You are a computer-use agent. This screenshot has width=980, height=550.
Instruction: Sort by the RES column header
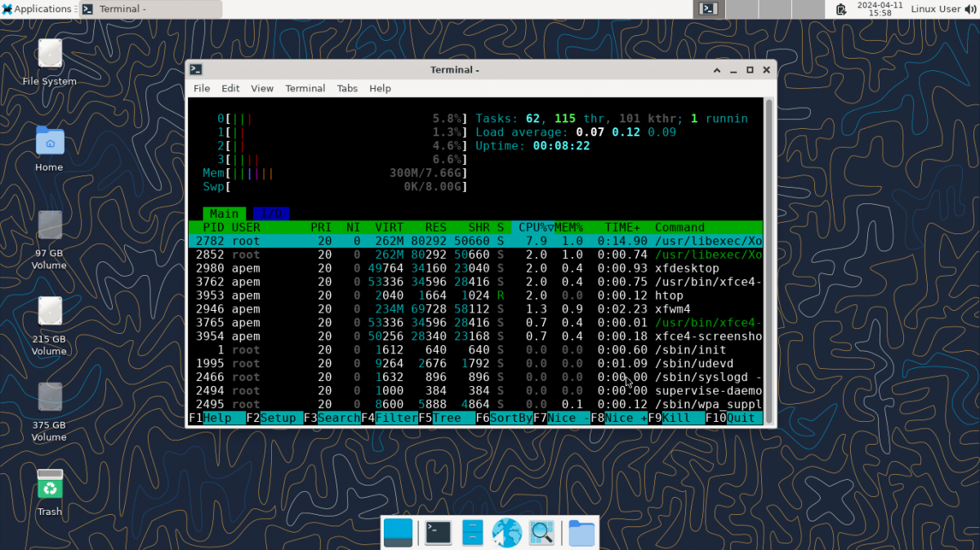(x=435, y=228)
